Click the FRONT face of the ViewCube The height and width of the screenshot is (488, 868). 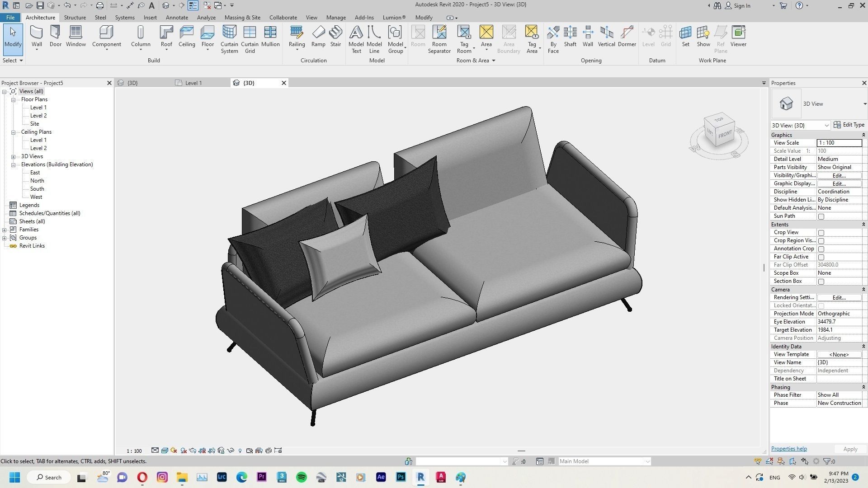726,134
